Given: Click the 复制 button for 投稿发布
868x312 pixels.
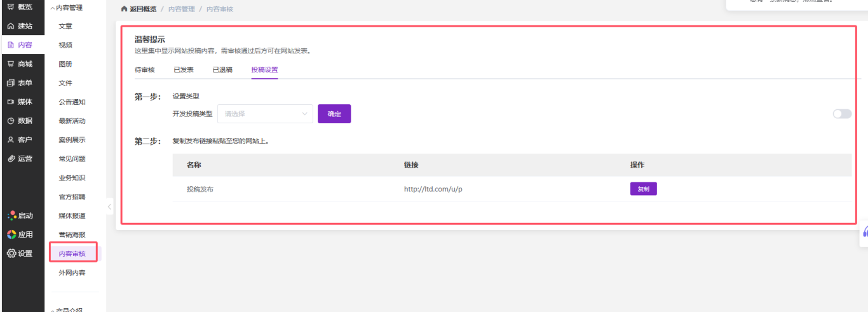Looking at the screenshot, I should click(x=643, y=189).
